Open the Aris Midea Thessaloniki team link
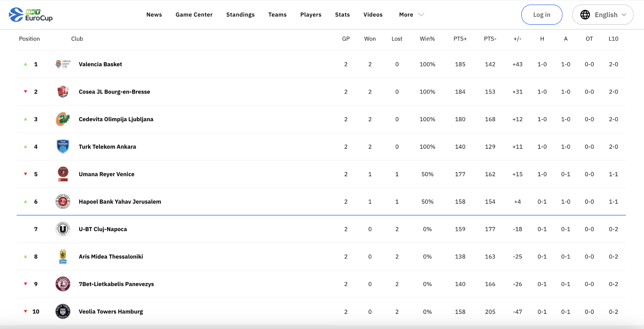 [x=111, y=256]
